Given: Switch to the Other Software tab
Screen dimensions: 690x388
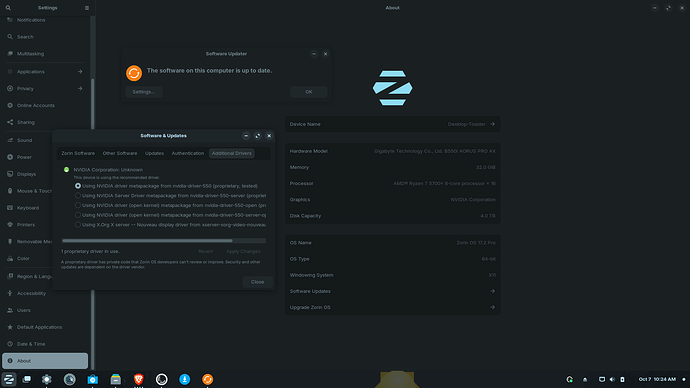Looking at the screenshot, I should [x=120, y=153].
